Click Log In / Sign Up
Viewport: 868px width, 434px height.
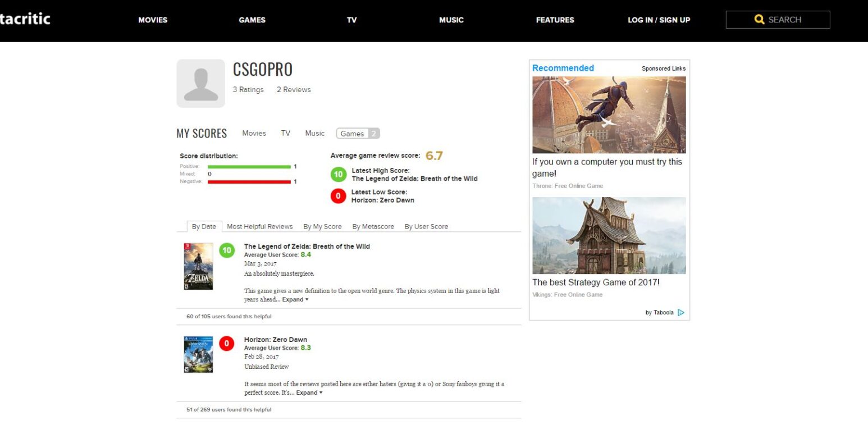pyautogui.click(x=659, y=20)
